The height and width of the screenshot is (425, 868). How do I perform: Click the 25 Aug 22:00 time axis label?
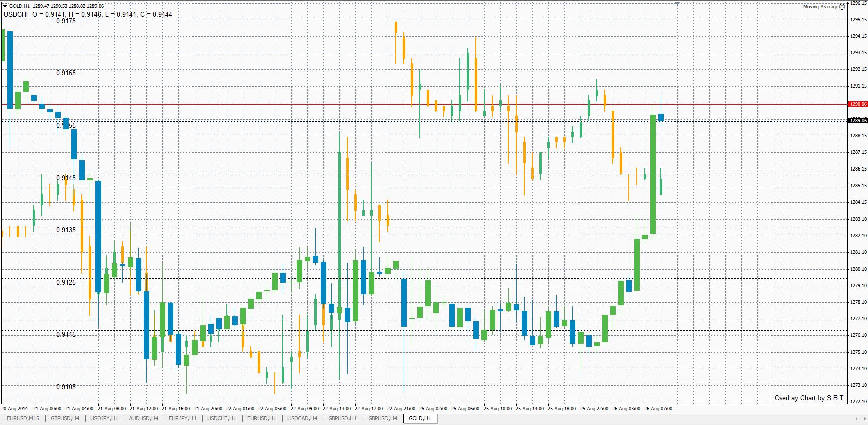coord(594,409)
